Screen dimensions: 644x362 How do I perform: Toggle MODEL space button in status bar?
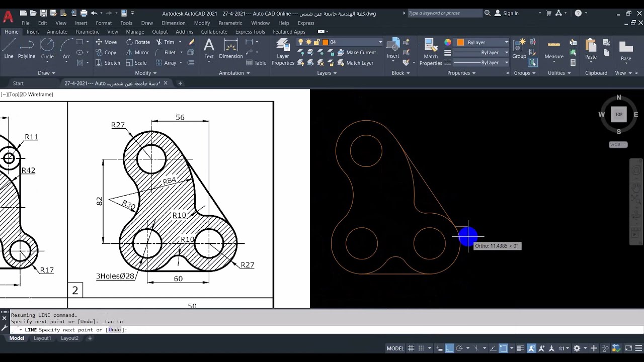tap(395, 348)
